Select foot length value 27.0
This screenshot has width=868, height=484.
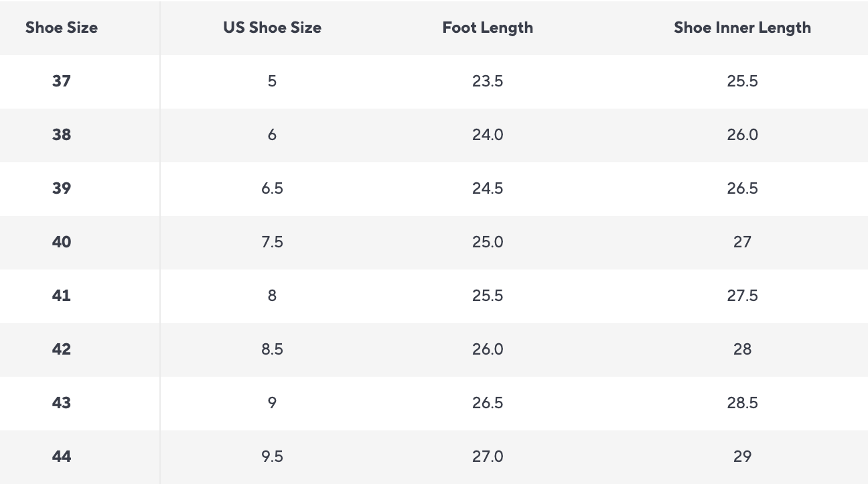pos(488,457)
